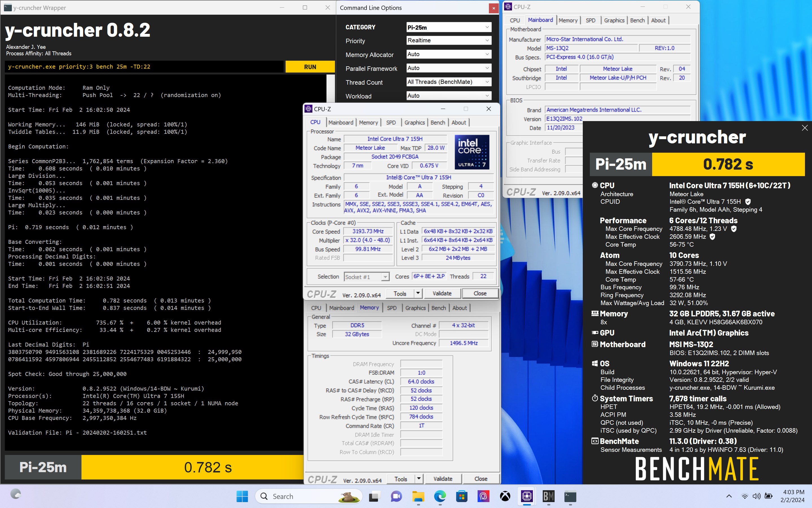Open Graphics tab in CPU-Z CPU window
The width and height of the screenshot is (812, 508).
(415, 123)
